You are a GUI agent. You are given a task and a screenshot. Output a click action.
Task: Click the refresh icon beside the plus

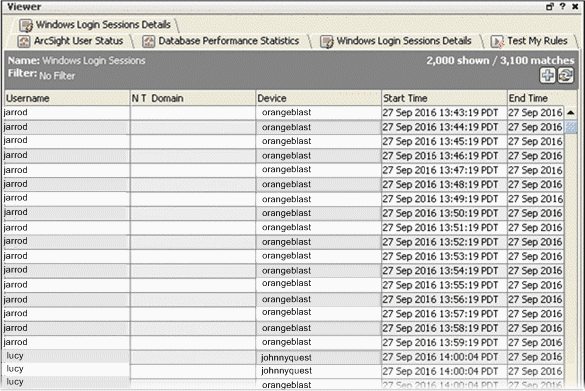[x=565, y=75]
